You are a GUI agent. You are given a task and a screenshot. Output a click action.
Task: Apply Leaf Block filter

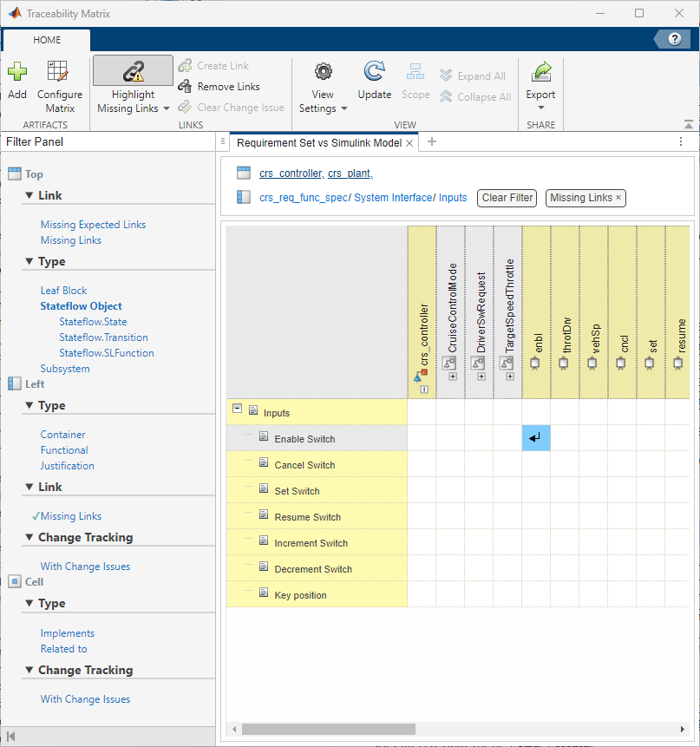(x=64, y=291)
